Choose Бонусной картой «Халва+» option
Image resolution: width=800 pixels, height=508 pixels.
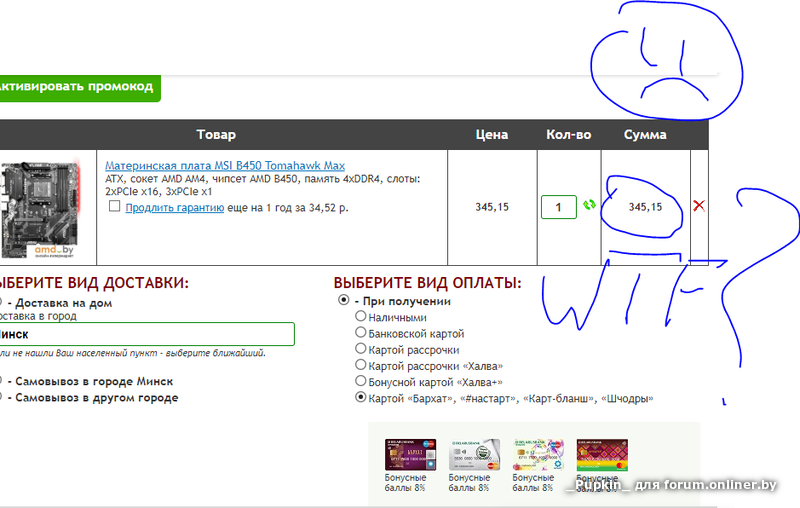tap(361, 381)
